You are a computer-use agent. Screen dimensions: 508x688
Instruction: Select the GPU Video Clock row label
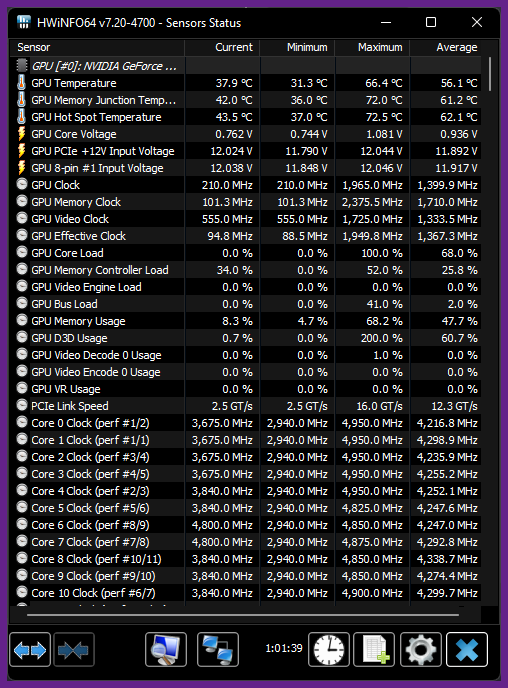point(70,219)
